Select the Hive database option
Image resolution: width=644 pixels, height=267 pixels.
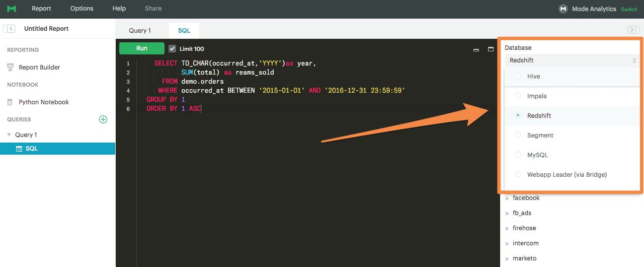tap(572, 77)
